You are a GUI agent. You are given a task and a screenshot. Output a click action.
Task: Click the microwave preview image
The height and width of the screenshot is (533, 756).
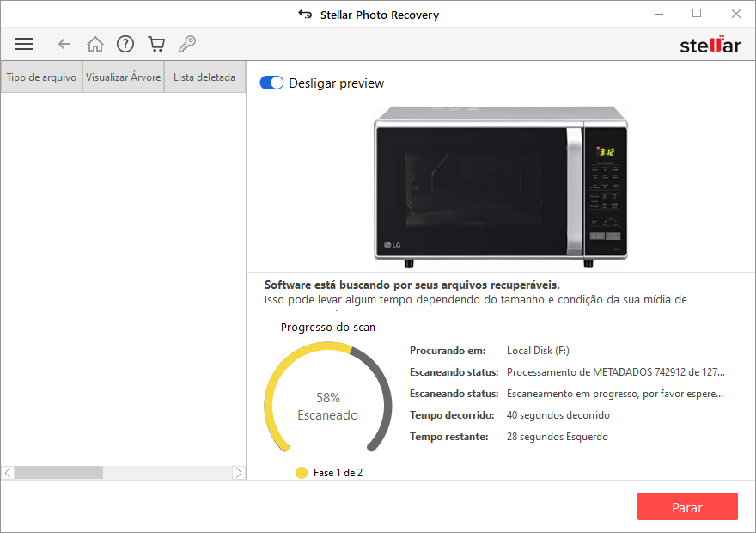[501, 187]
